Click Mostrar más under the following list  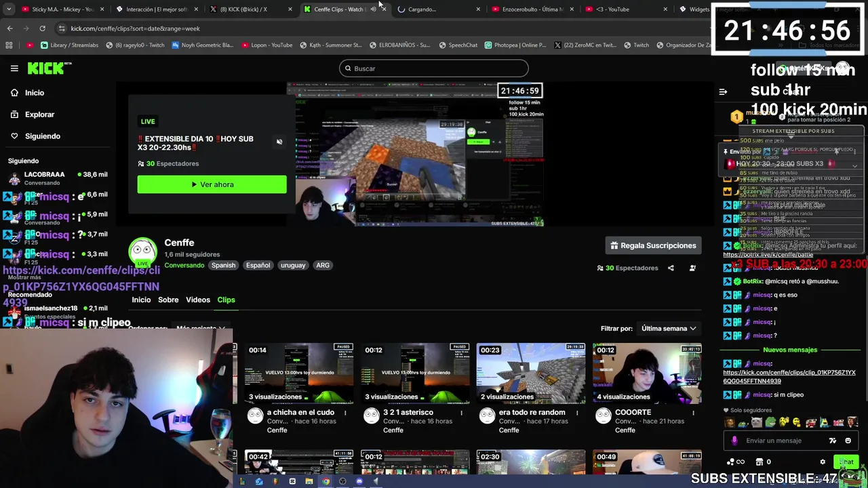pyautogui.click(x=24, y=277)
